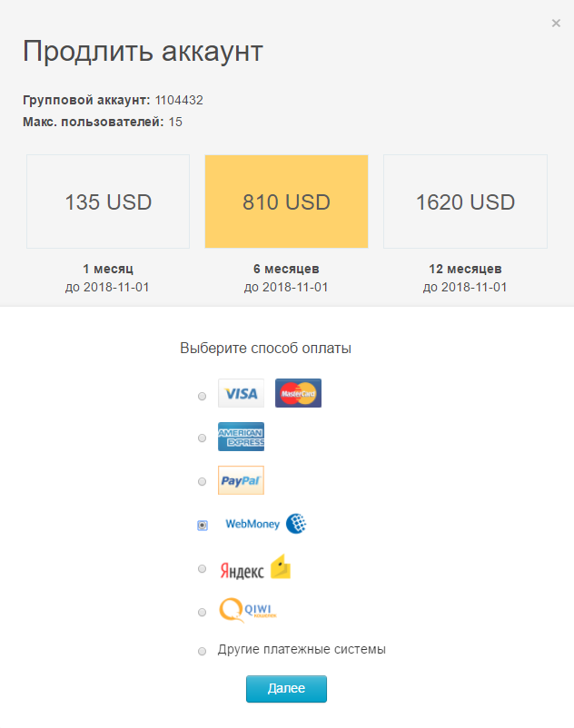Choose the 135 USD one-month plan
Image resolution: width=574 pixels, height=728 pixels.
108,202
